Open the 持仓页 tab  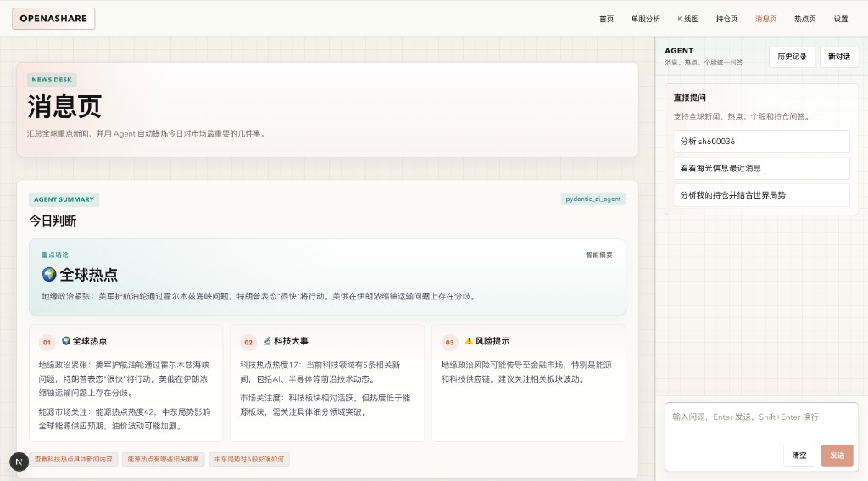pos(726,19)
